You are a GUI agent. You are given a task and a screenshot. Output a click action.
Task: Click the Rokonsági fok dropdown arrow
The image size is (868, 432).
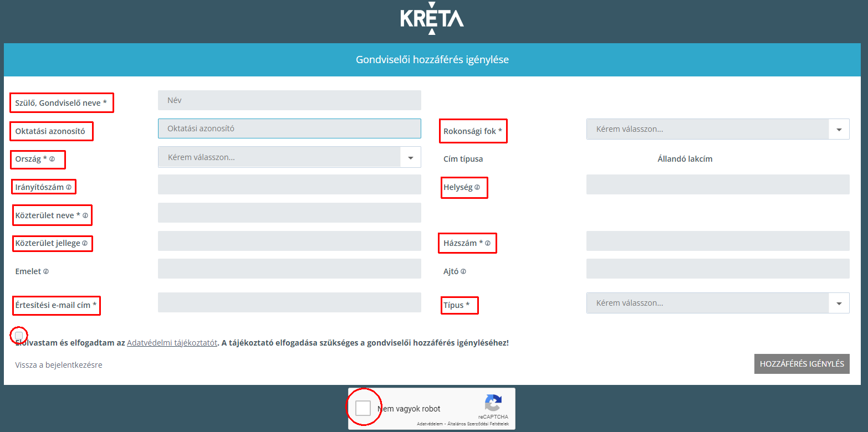(839, 130)
